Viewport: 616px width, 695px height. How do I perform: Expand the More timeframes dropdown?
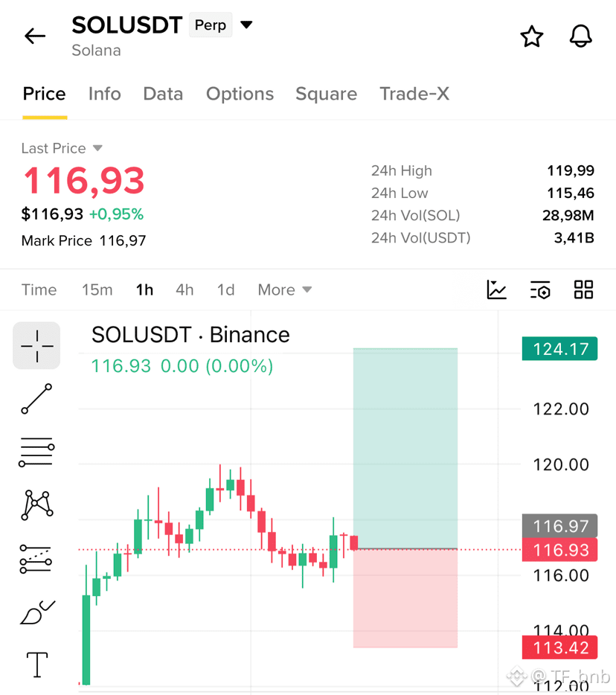click(x=285, y=290)
